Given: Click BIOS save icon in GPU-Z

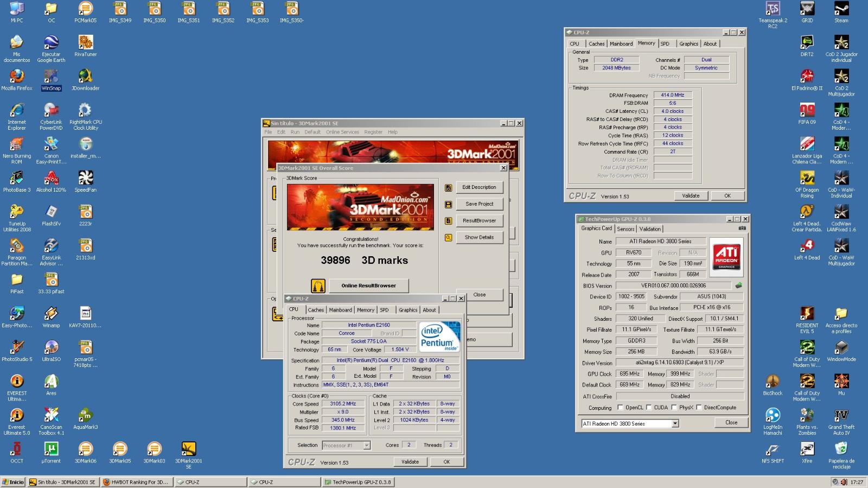Looking at the screenshot, I should tap(738, 285).
